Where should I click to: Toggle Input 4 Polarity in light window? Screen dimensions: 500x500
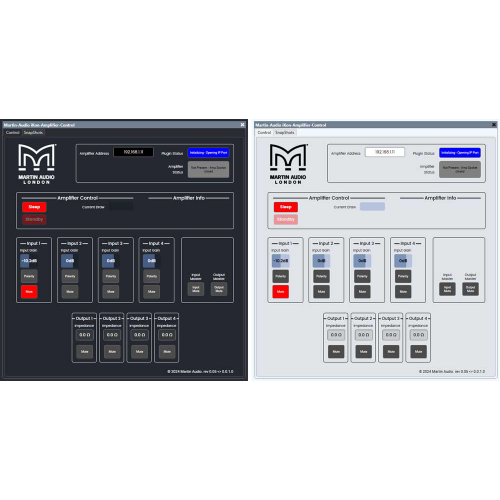point(403,276)
